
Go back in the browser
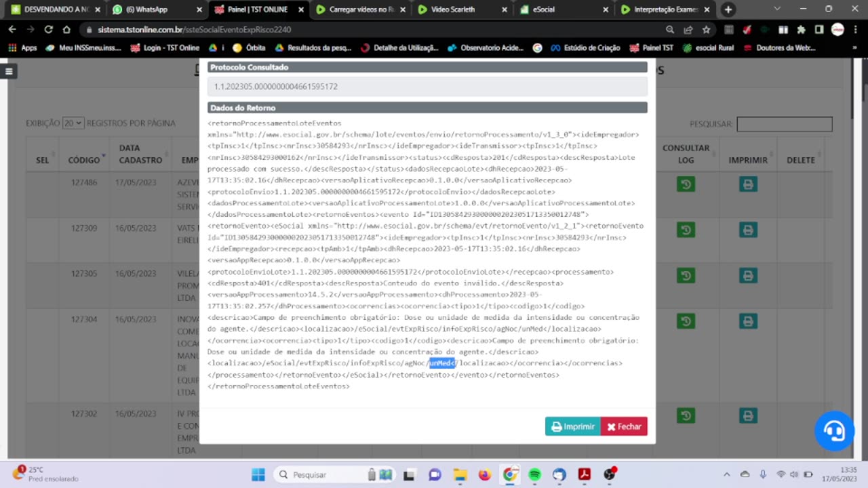point(13,30)
